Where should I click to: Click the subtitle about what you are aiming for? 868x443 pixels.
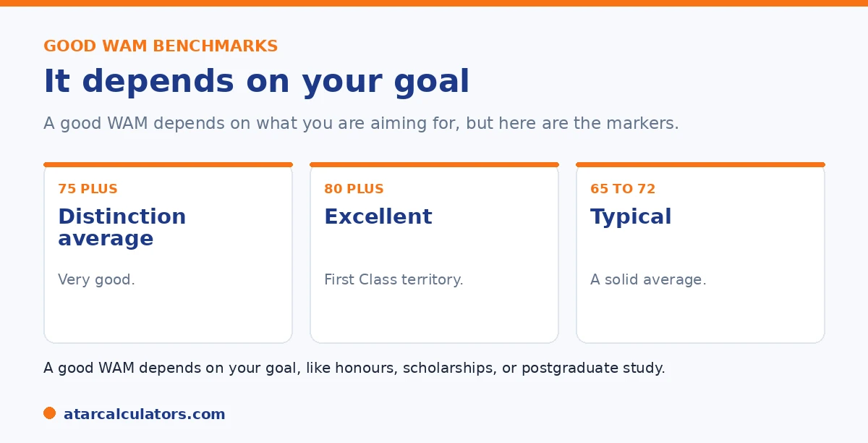pos(361,123)
